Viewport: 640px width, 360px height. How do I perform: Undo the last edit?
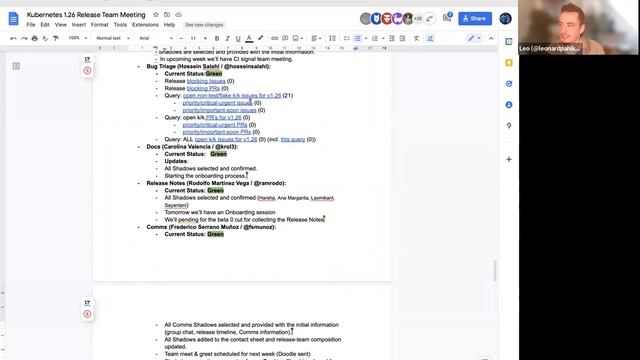tap(13, 38)
